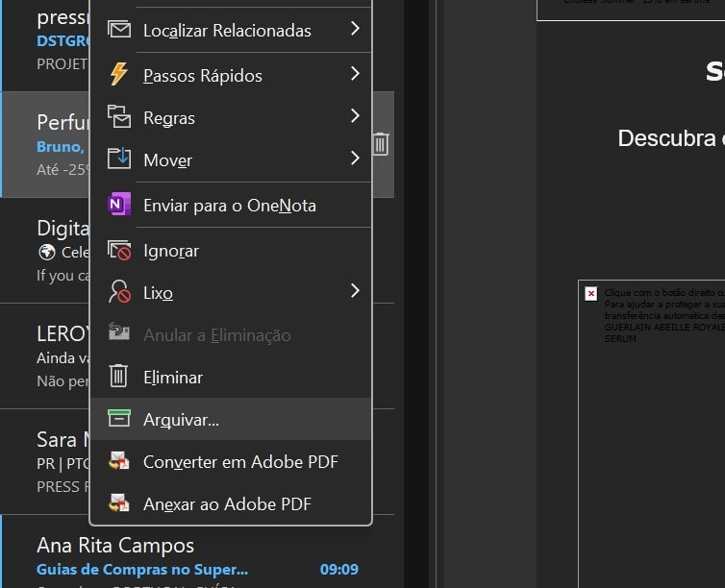
Task: Click the Passos Rápidos lightning bolt icon
Action: point(119,74)
